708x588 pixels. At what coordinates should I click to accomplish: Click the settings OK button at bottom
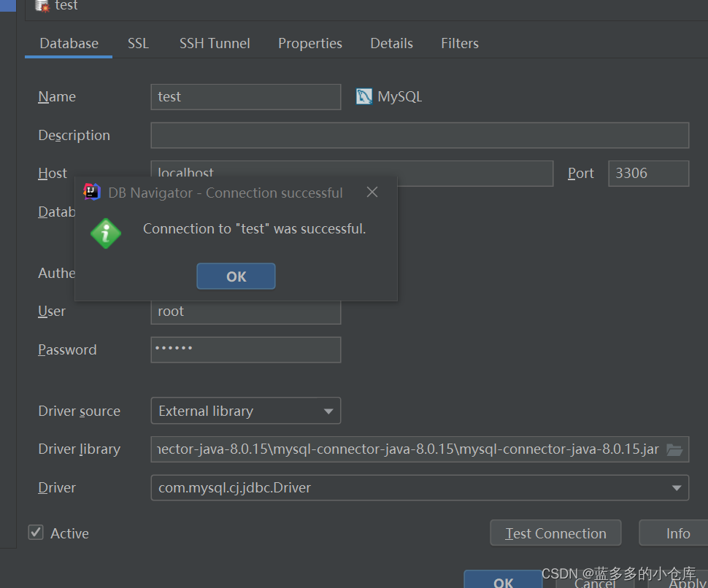[x=503, y=580]
